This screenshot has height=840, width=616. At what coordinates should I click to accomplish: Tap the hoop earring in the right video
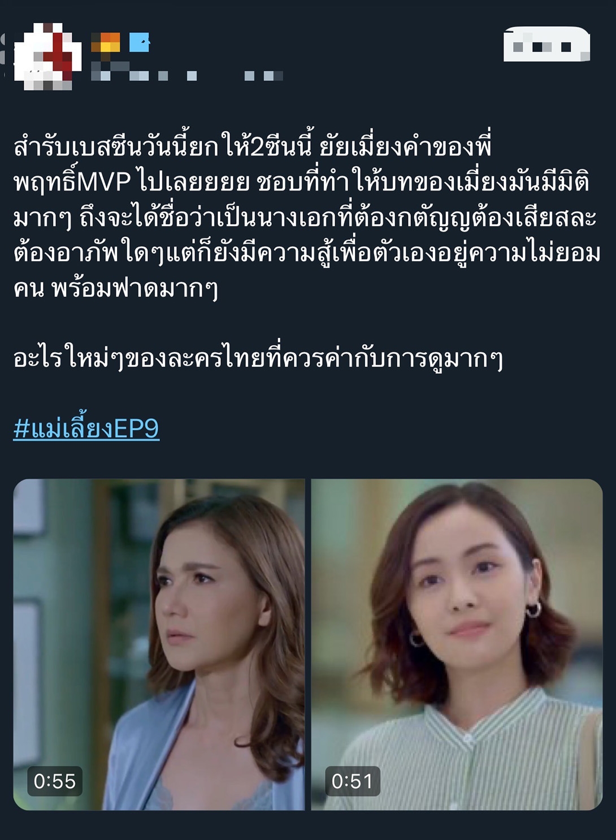click(533, 609)
